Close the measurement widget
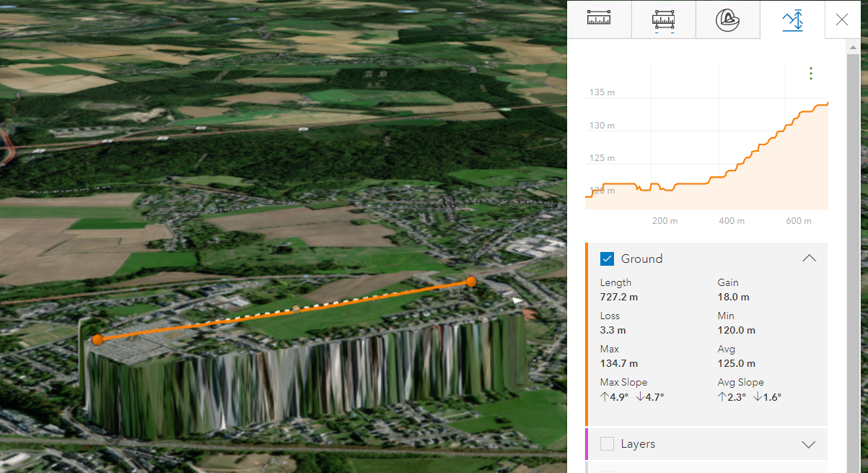Screen dimensions: 868x473 point(841,19)
